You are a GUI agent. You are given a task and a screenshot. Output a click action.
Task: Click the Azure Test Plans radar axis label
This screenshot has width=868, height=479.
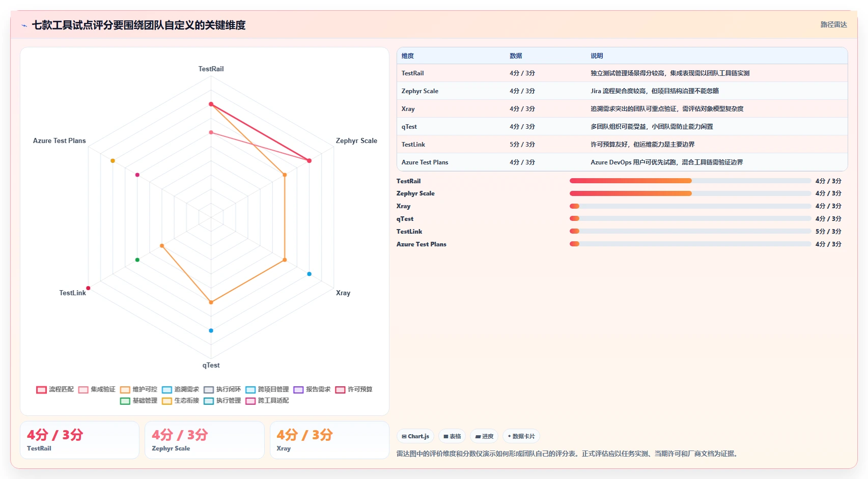click(59, 140)
